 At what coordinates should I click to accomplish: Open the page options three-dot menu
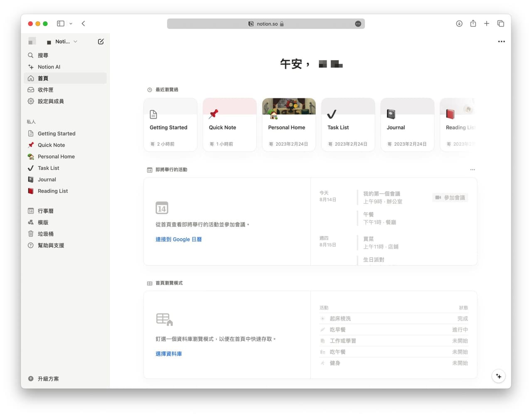point(501,42)
